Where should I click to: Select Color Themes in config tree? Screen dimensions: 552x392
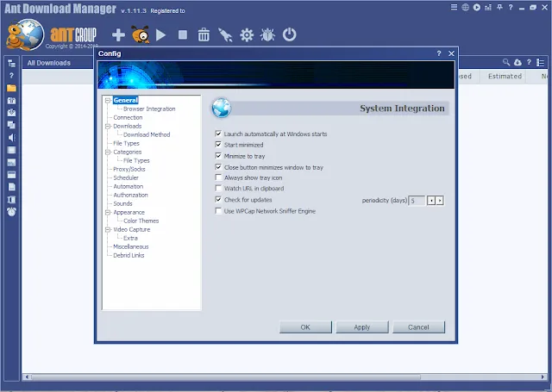(x=141, y=221)
